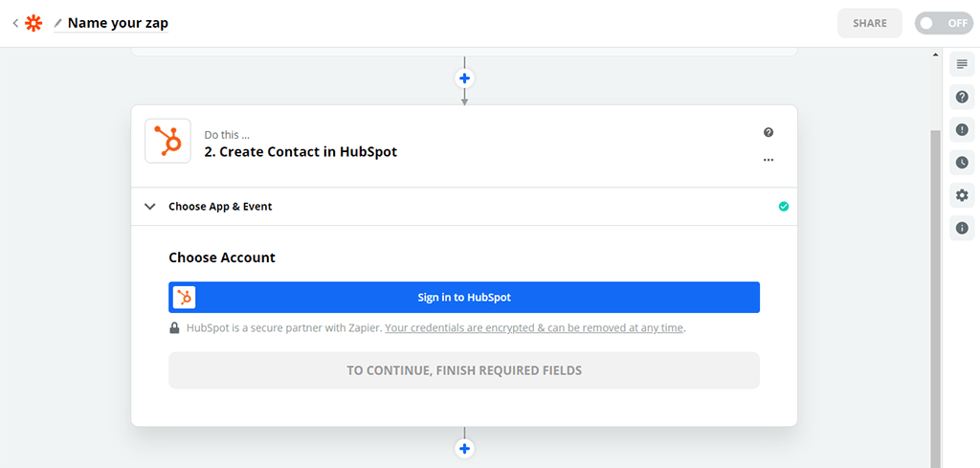Open the credentials are encrypted link
This screenshot has height=468, width=980.
coord(534,328)
